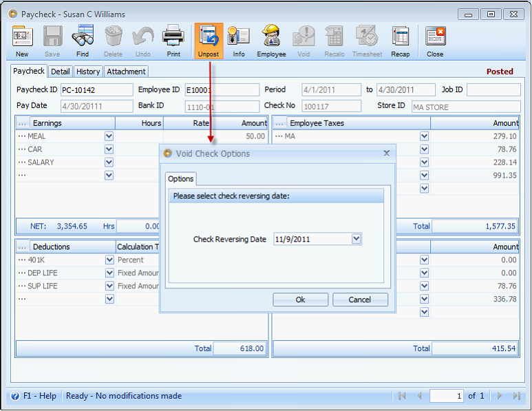Click the Earnings grid ellipsis header button
532x411 pixels.
click(x=23, y=123)
